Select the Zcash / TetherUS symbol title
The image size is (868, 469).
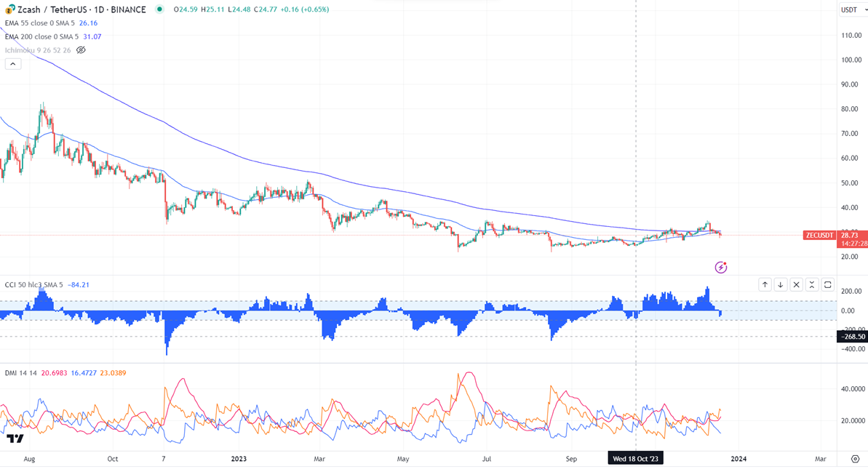[x=82, y=9]
